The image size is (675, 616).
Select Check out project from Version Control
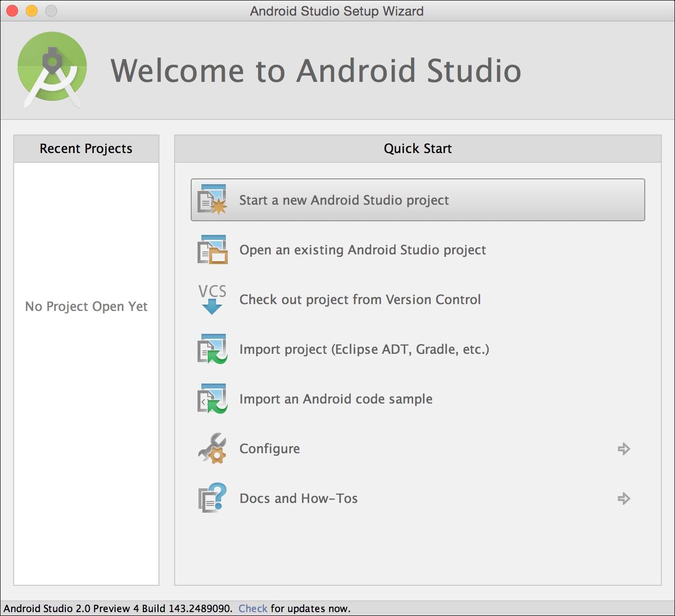(x=360, y=300)
